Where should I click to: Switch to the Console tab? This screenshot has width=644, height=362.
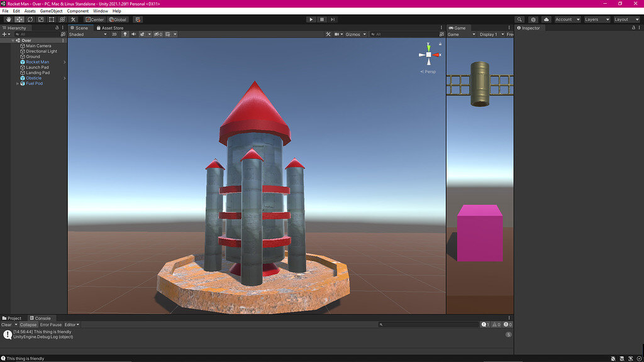(42, 318)
